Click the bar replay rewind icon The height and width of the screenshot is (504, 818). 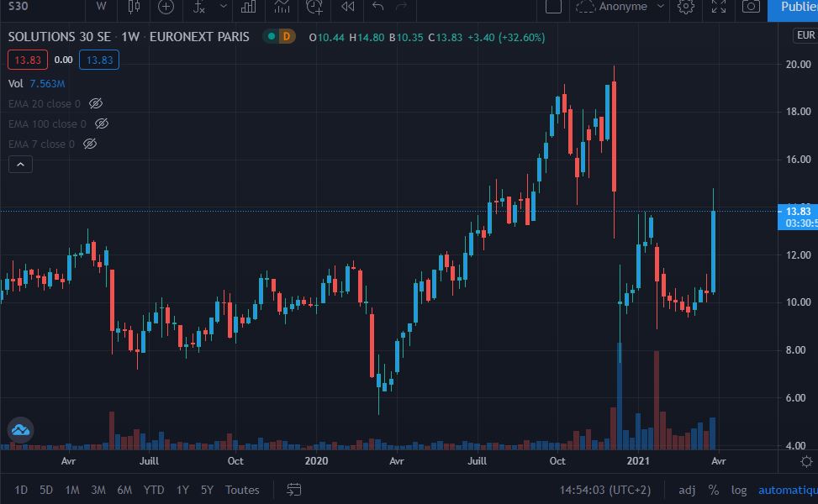click(x=347, y=7)
